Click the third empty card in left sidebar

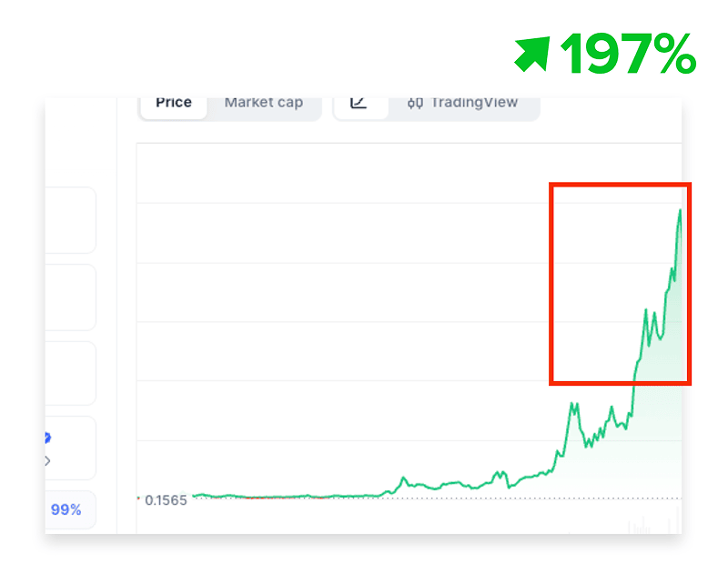point(71,373)
